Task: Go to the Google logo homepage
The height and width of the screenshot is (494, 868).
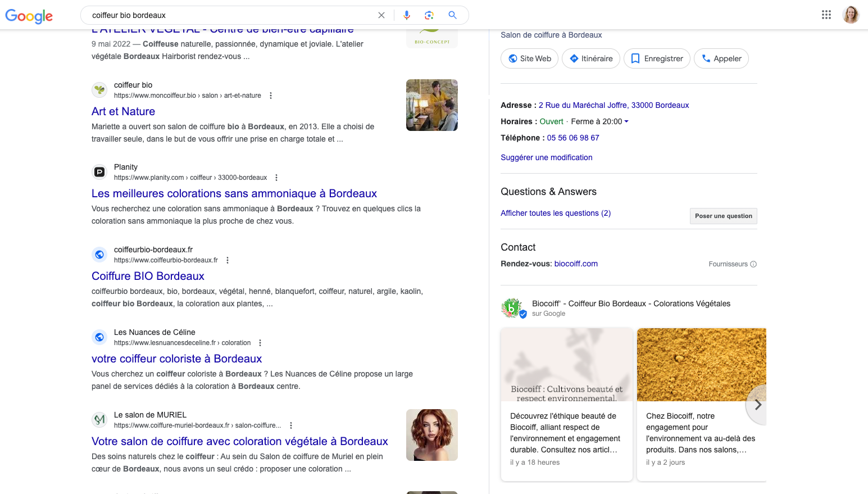Action: pyautogui.click(x=29, y=16)
